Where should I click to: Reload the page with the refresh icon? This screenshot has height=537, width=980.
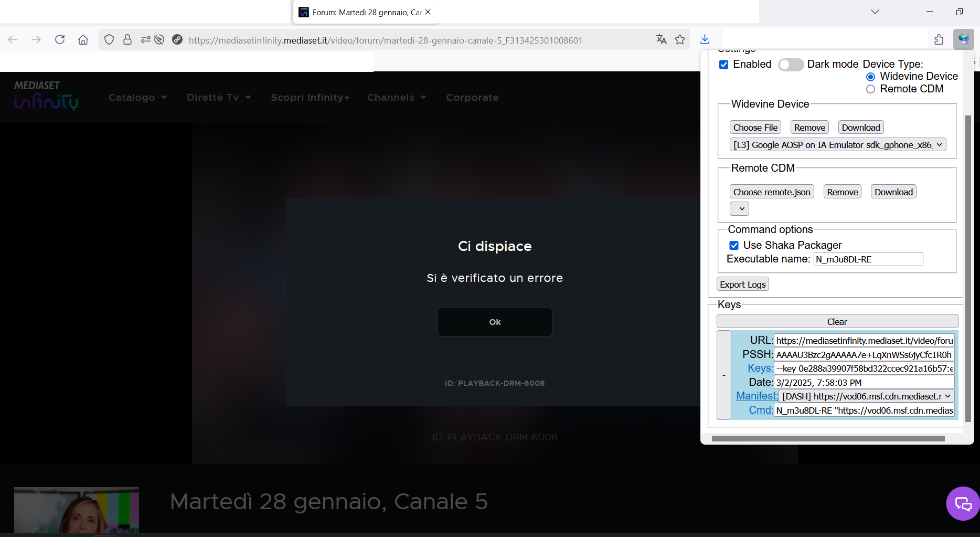(x=60, y=40)
